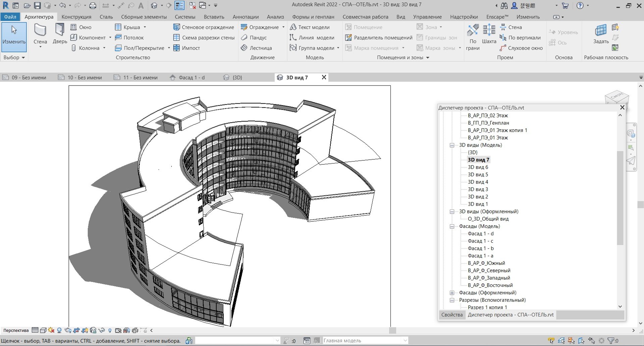
Task: Select the Ramp (Пандус) tool
Action: tap(254, 38)
